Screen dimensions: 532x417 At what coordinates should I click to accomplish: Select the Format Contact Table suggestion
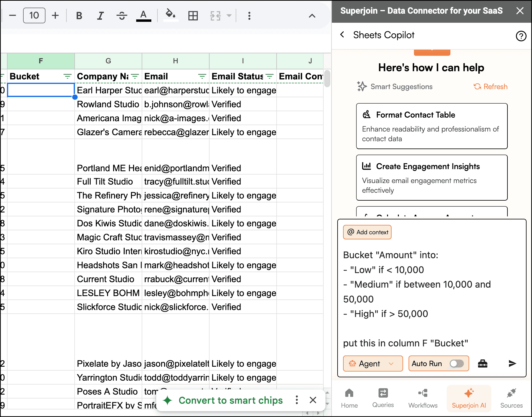click(x=432, y=126)
